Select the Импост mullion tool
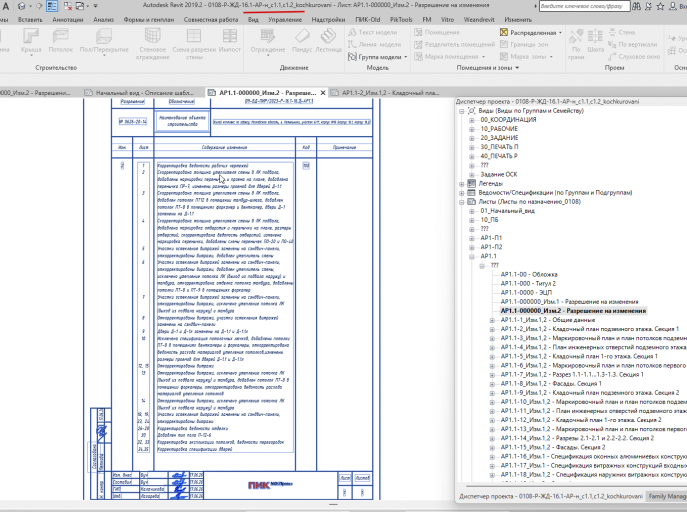Viewport: 687px width, 512px height. click(230, 42)
